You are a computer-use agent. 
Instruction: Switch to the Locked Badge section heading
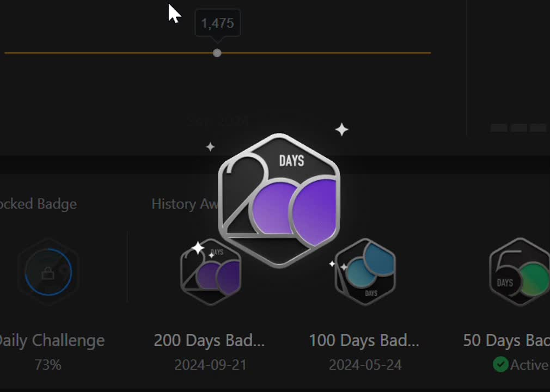click(38, 204)
